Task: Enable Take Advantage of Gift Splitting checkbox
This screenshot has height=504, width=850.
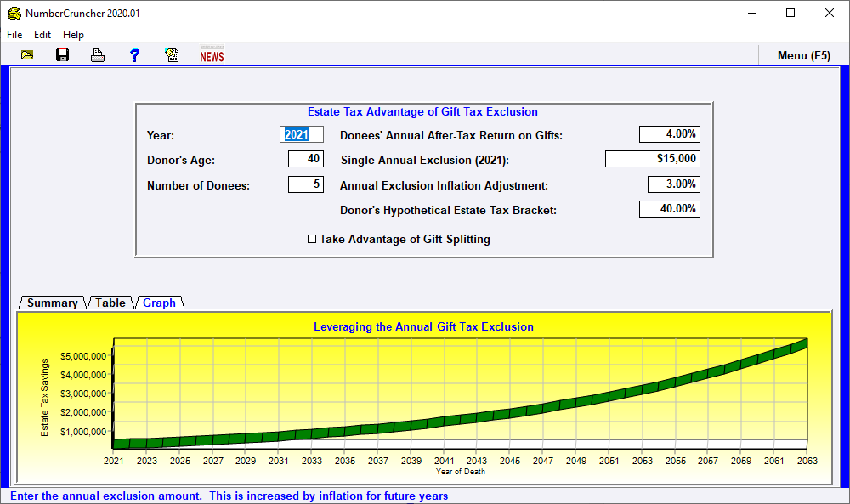Action: [312, 239]
